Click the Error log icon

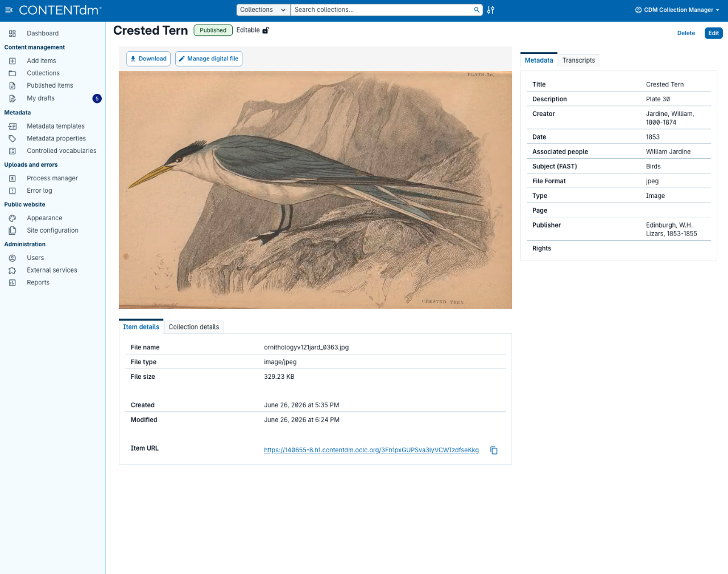(x=13, y=191)
